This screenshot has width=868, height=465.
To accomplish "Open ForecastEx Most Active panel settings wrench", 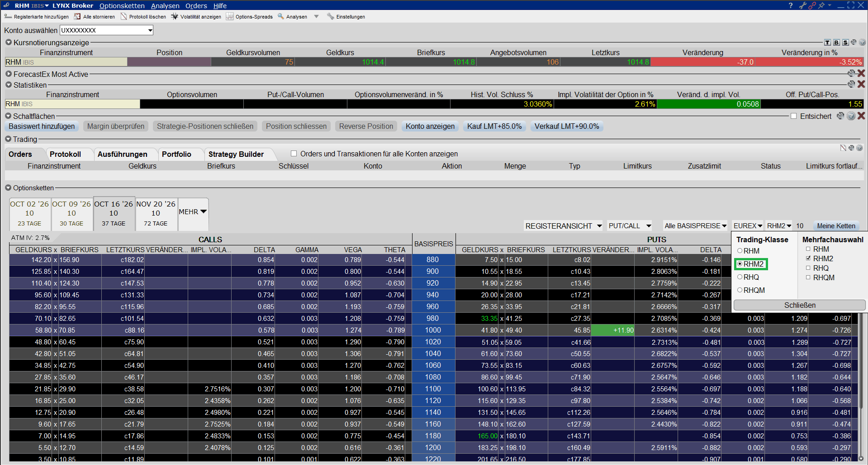I will pyautogui.click(x=851, y=73).
